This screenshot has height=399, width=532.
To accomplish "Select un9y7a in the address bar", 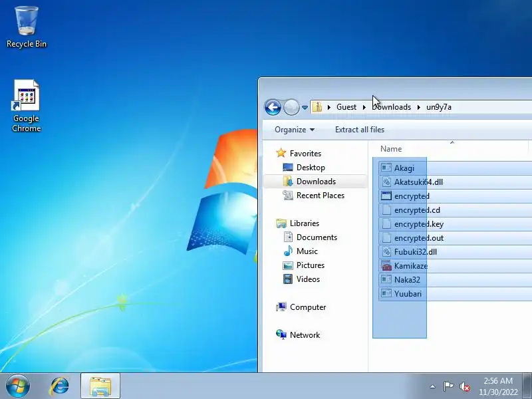I will 439,107.
